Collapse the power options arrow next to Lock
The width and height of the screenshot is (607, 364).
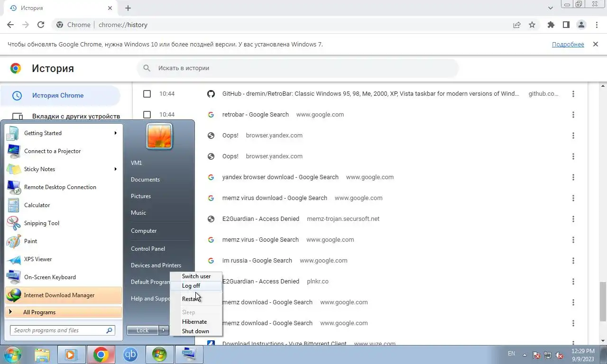point(164,330)
